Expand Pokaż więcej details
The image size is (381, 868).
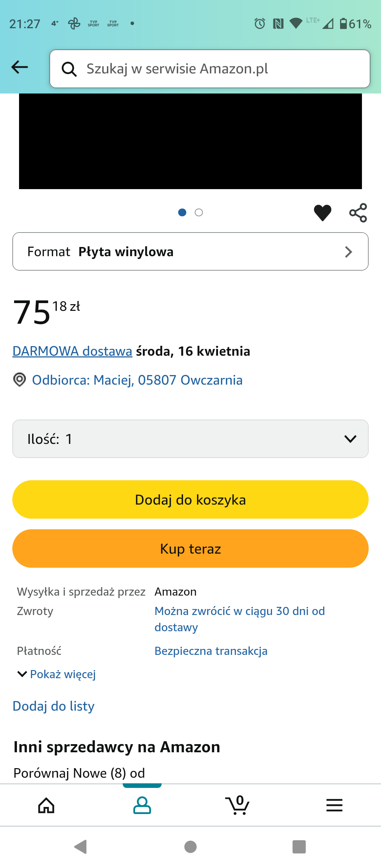point(57,674)
